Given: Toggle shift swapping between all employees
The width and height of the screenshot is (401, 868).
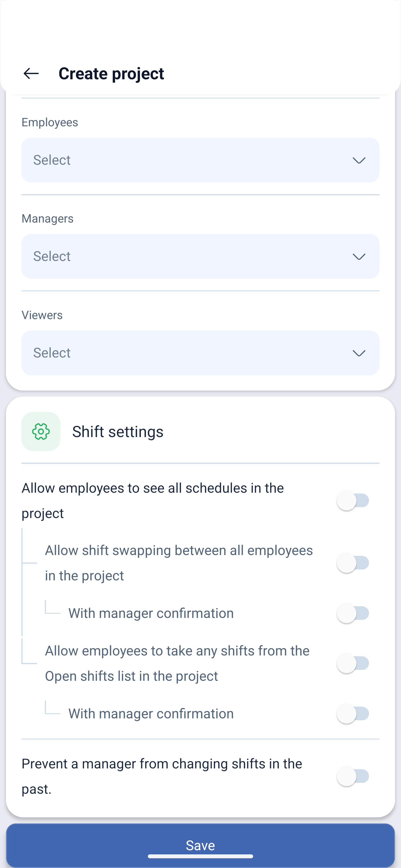Looking at the screenshot, I should (353, 563).
